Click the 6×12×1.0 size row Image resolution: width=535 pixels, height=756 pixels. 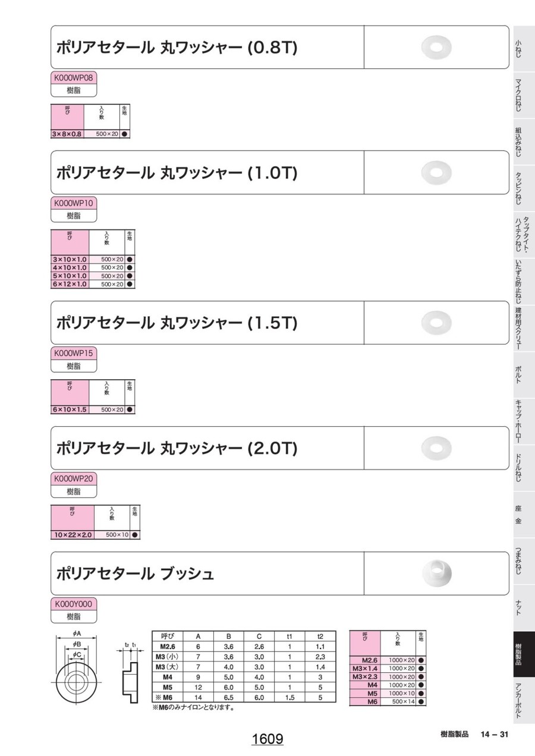(70, 284)
